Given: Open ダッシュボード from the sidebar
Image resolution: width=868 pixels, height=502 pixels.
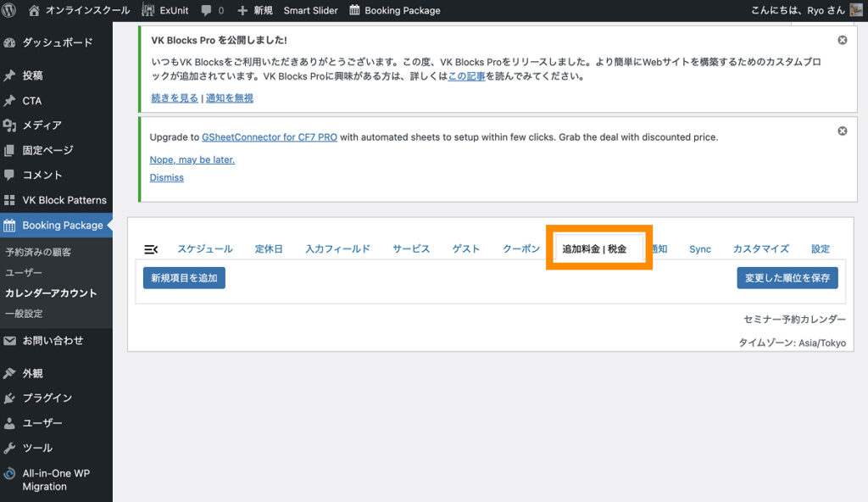Looking at the screenshot, I should point(57,42).
